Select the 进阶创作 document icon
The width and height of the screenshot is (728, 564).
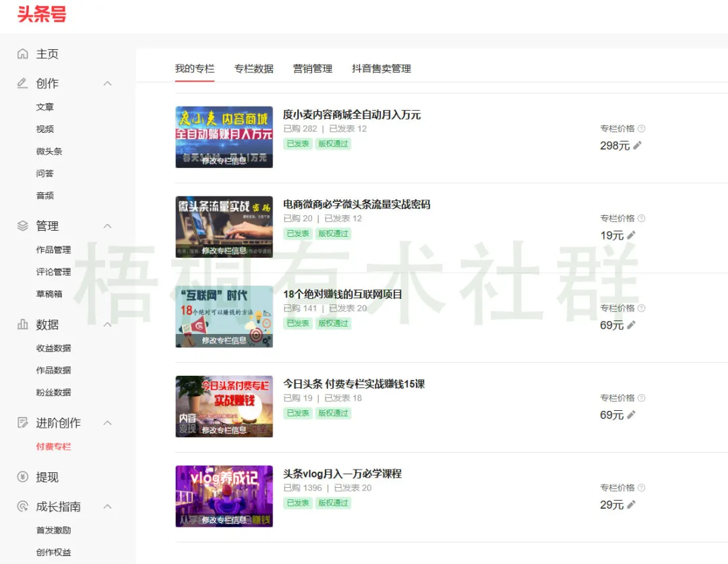pos(23,422)
